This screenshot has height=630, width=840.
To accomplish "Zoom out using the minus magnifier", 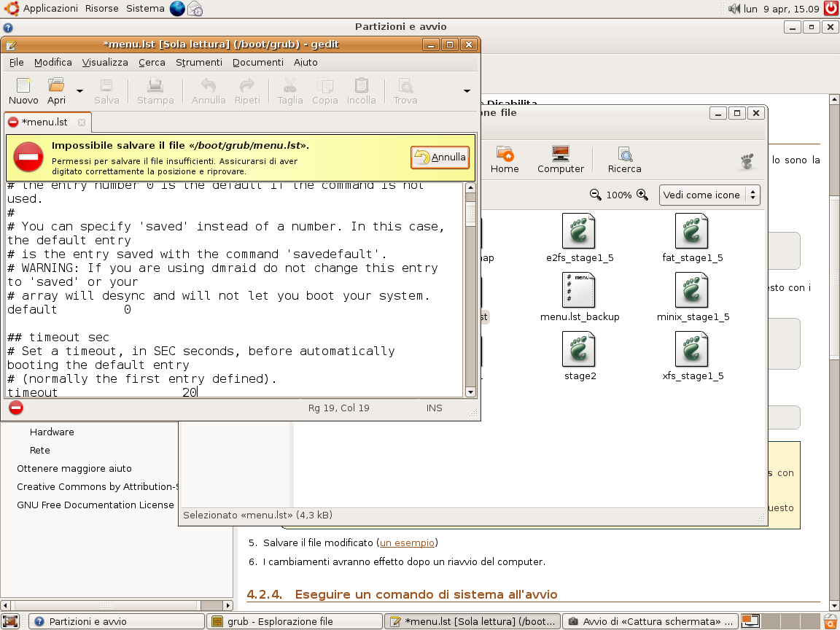I will [596, 195].
